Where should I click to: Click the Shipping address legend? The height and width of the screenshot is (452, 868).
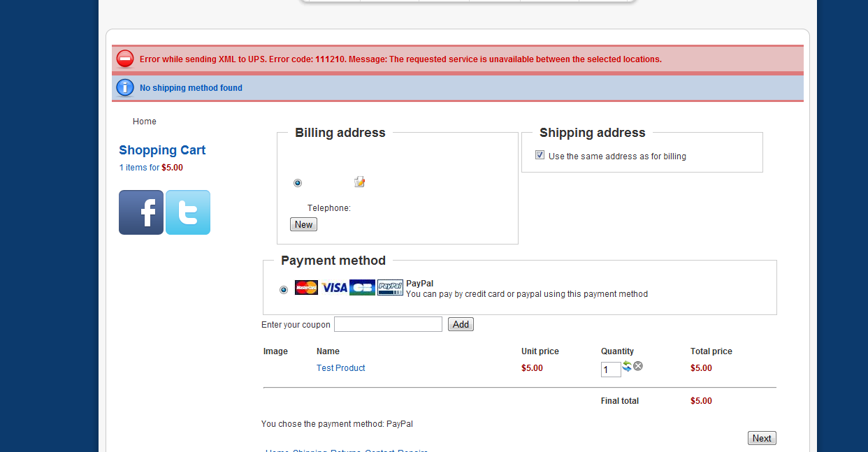[x=593, y=133]
